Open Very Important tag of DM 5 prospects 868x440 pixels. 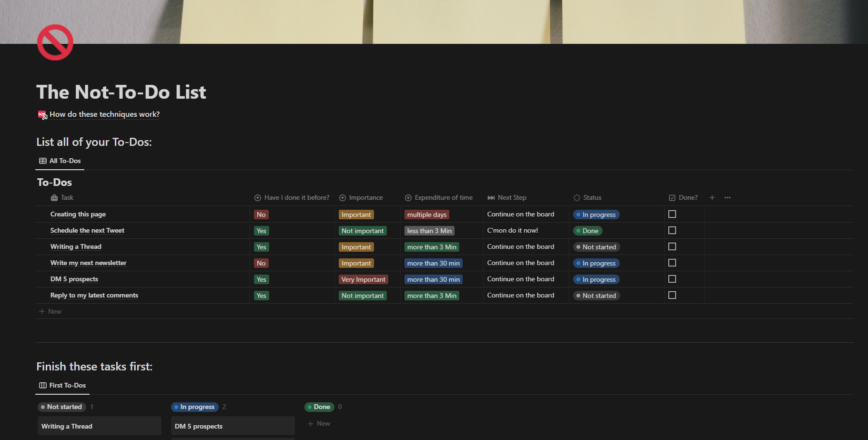tap(363, 279)
